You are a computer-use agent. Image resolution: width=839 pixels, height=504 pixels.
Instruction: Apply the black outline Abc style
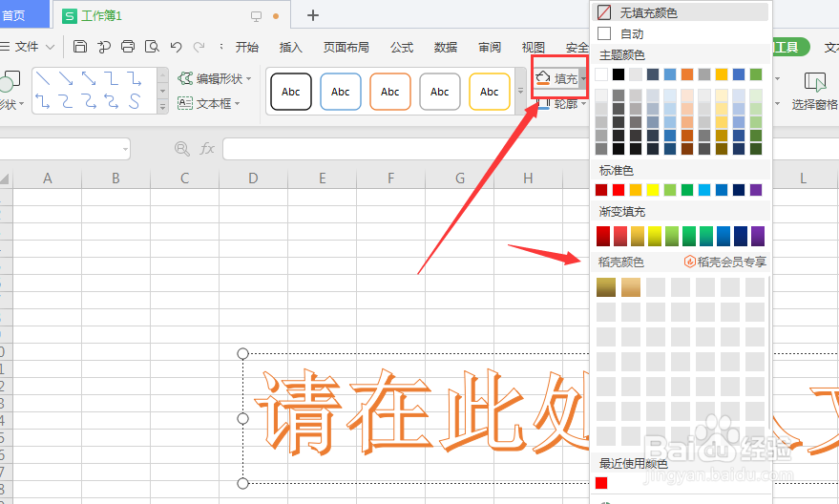291,92
